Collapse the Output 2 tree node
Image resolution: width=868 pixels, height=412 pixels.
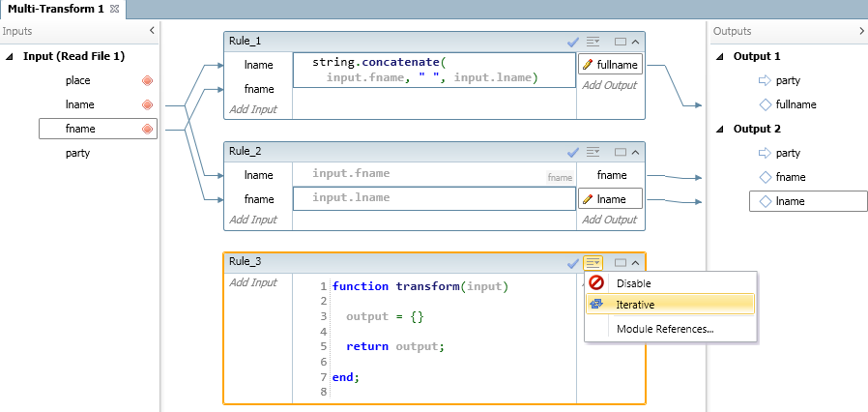720,129
